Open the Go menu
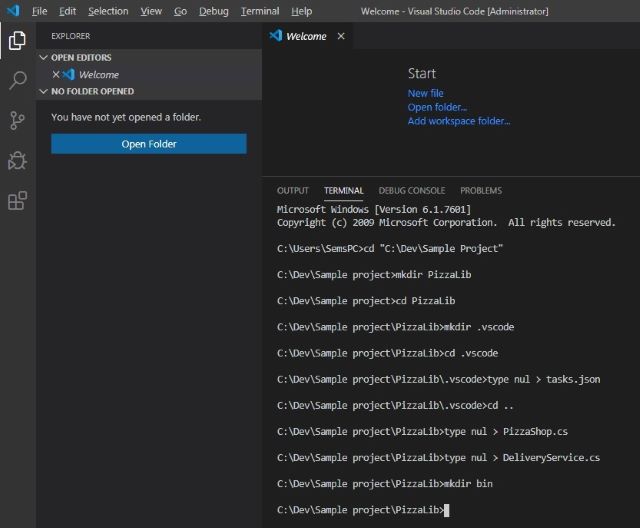The image size is (640, 528). (x=180, y=11)
